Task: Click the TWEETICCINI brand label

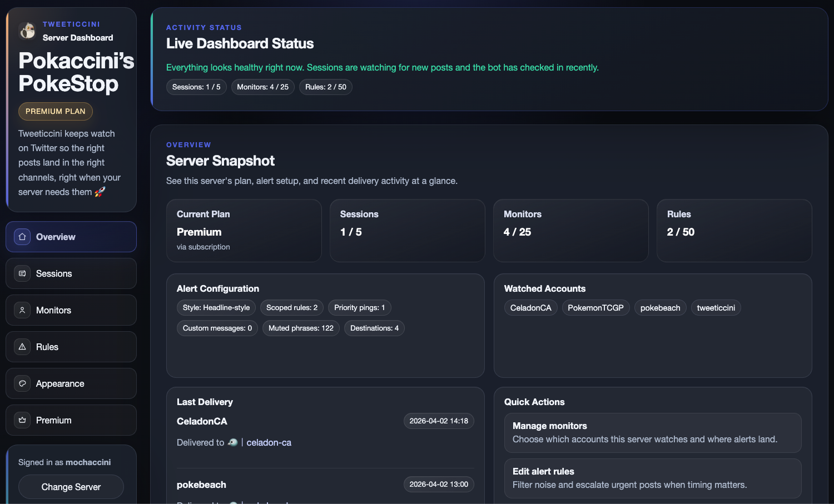Action: (72, 24)
